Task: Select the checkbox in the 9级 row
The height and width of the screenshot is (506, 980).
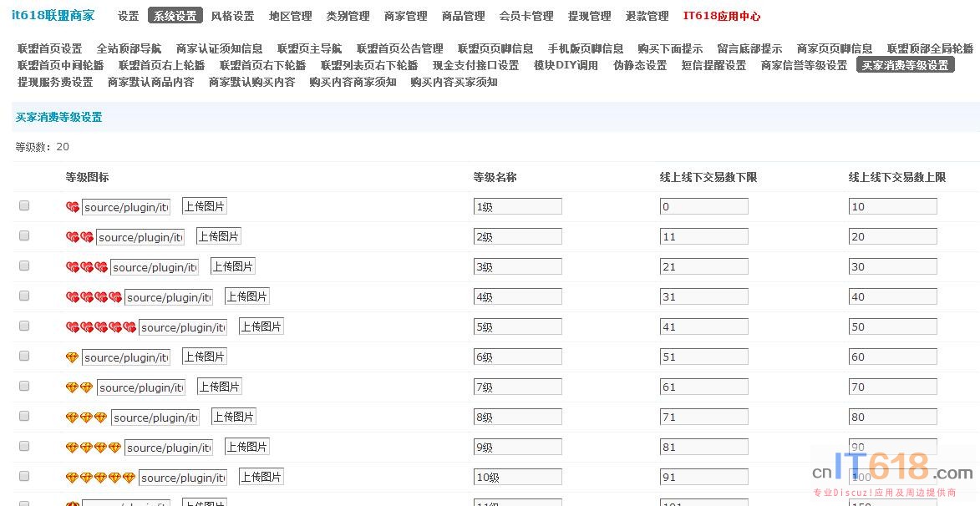Action: (x=24, y=446)
